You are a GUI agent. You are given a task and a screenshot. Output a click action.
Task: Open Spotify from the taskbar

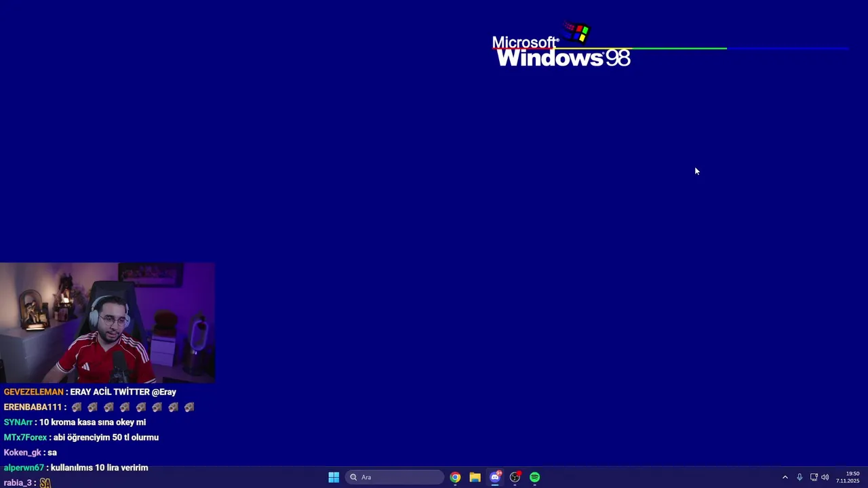(535, 477)
